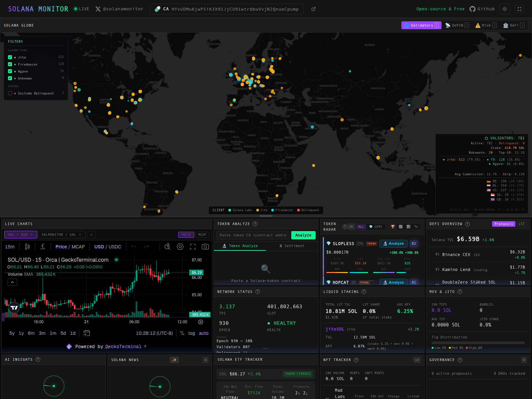Image resolution: width=532 pixels, height=399 pixels.
Task: Toggle Price / MCAP in chart toolbar
Action: click(70, 247)
